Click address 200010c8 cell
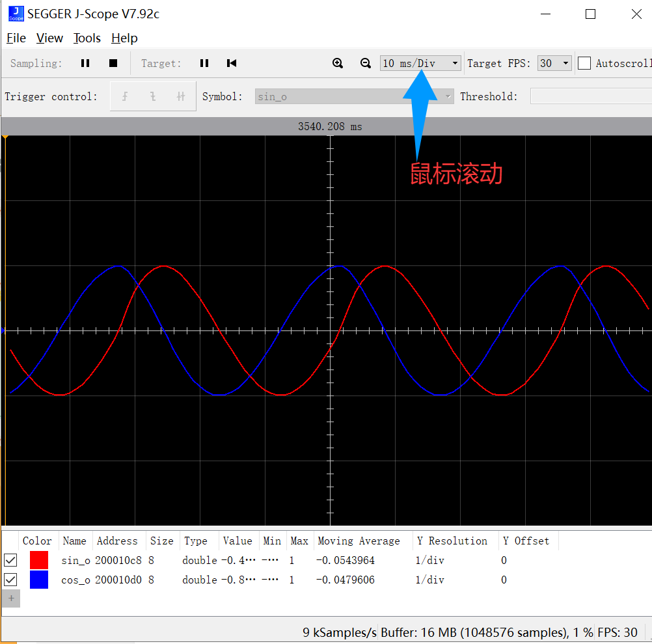This screenshot has height=644, width=652. [118, 561]
